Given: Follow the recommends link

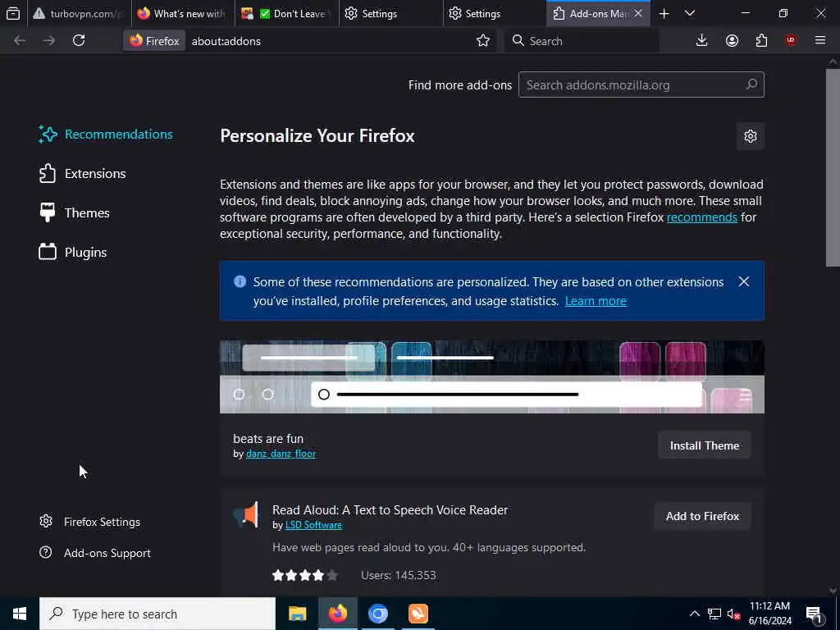Looking at the screenshot, I should click(702, 217).
